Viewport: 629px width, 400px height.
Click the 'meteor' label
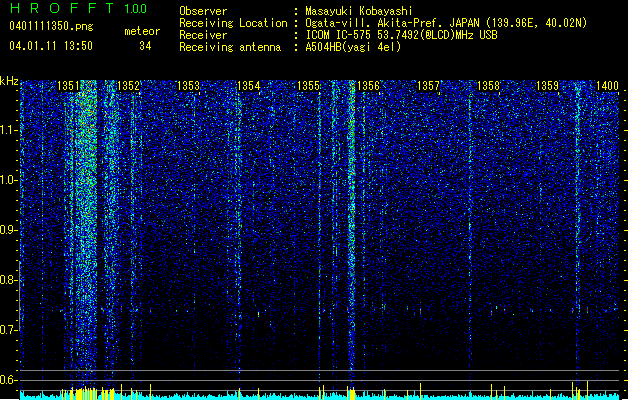pos(142,31)
